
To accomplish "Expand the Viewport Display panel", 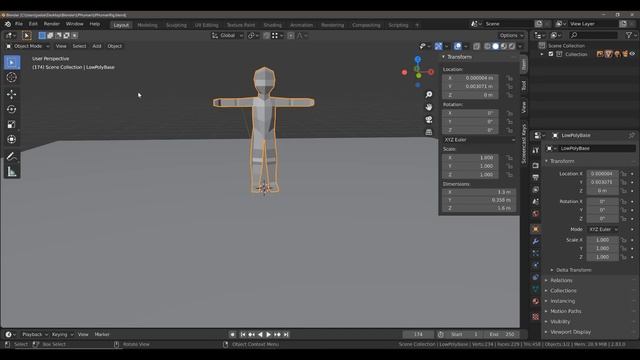I will 570,332.
